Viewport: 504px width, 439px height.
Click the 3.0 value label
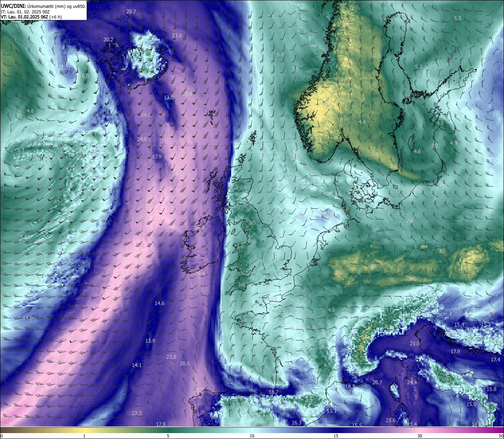442,250
